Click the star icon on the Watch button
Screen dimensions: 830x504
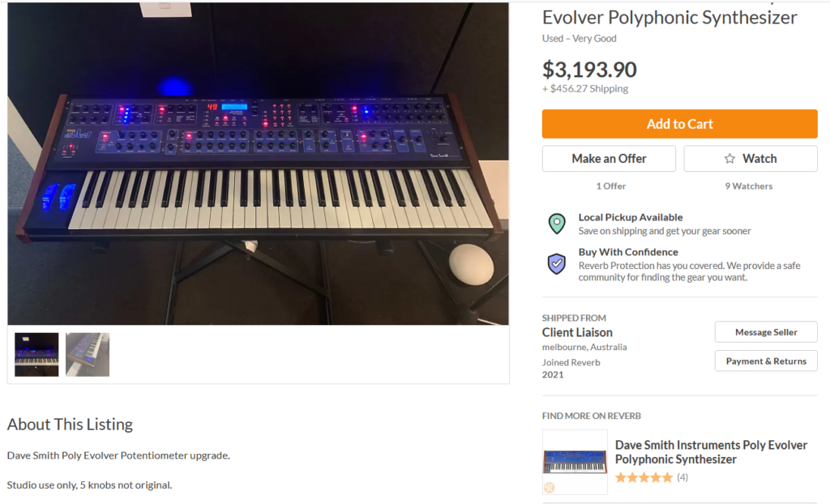729,158
